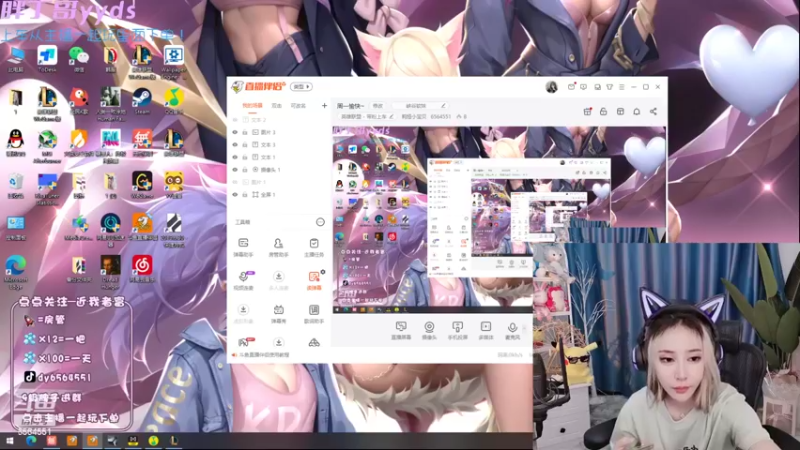
Task: Open the 弹幕助手 tool in toolbox
Action: [x=243, y=247]
